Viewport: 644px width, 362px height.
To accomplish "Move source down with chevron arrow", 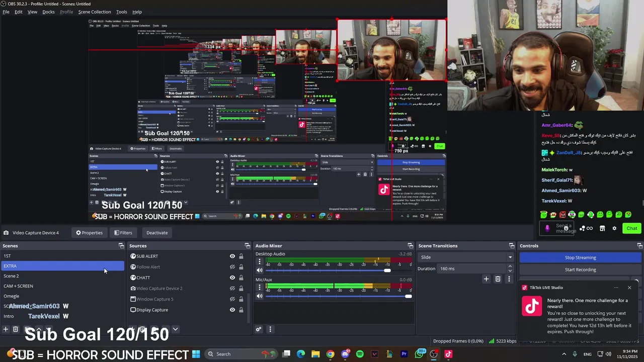I will click(175, 329).
